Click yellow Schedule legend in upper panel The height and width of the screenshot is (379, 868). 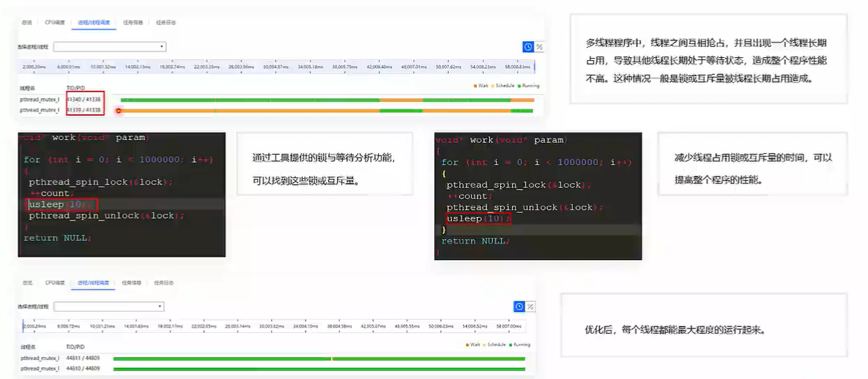(x=501, y=86)
